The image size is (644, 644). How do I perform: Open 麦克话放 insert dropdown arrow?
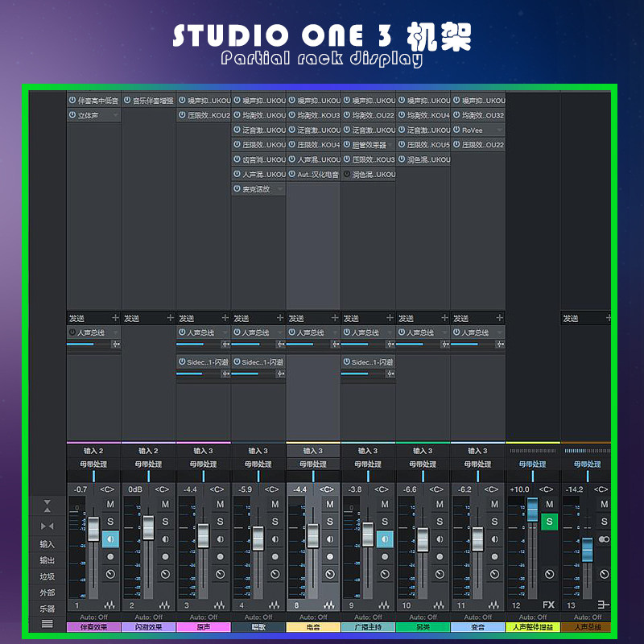[280, 189]
